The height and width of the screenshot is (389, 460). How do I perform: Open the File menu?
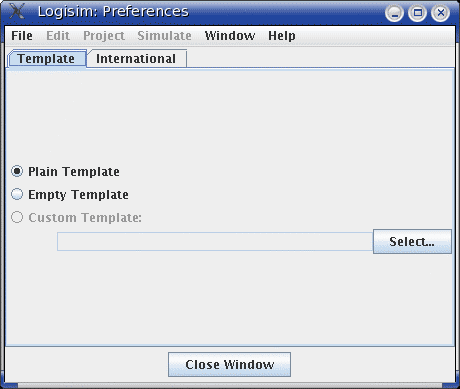[22, 36]
